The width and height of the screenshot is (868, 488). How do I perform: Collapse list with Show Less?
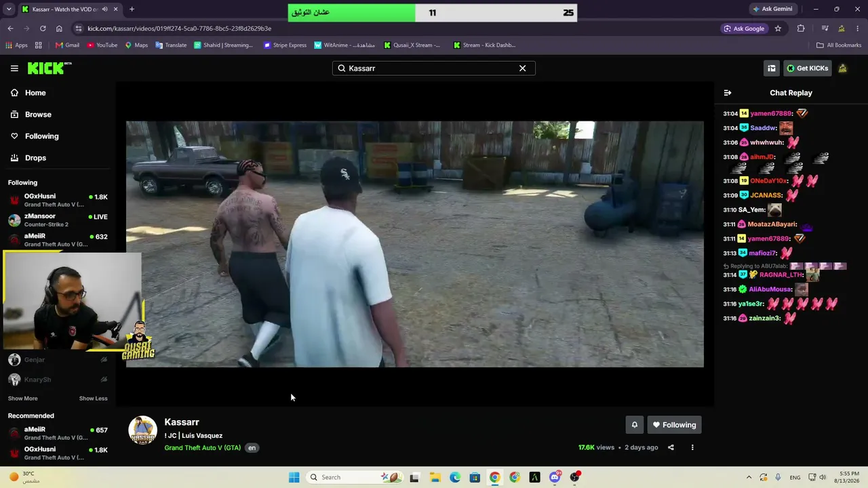pyautogui.click(x=94, y=399)
